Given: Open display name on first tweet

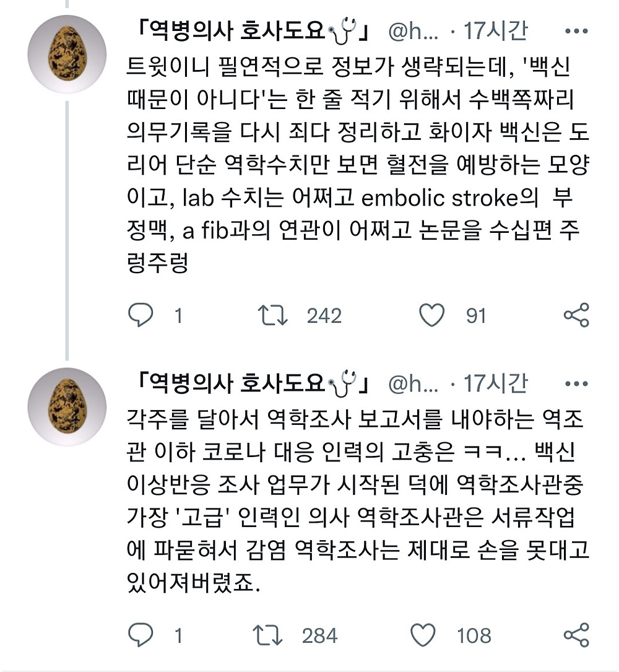Looking at the screenshot, I should 248,32.
